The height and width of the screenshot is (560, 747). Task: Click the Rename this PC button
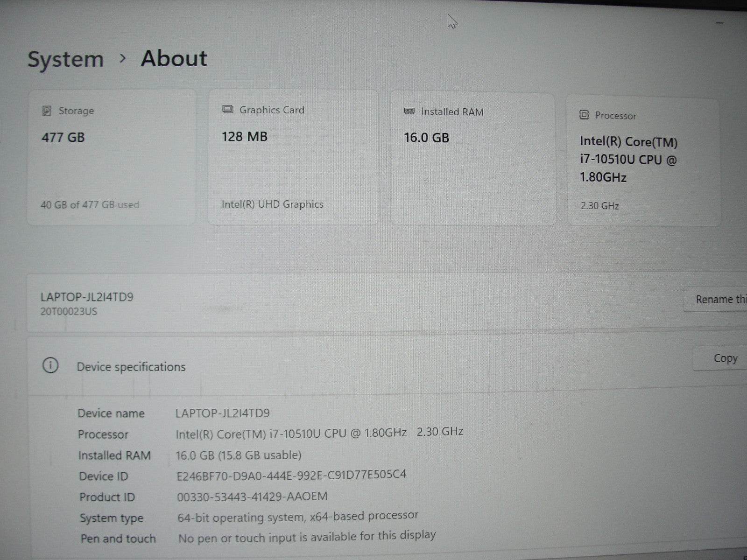click(720, 299)
